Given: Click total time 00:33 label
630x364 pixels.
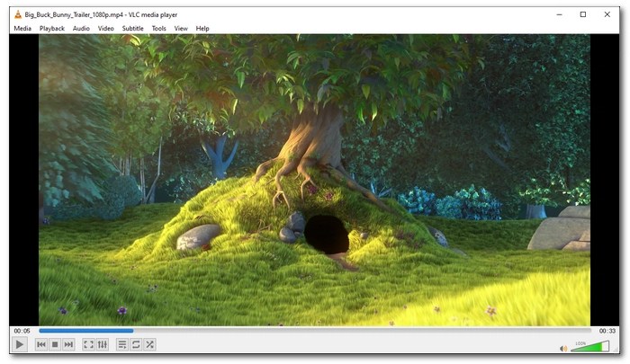Looking at the screenshot, I should [x=607, y=331].
